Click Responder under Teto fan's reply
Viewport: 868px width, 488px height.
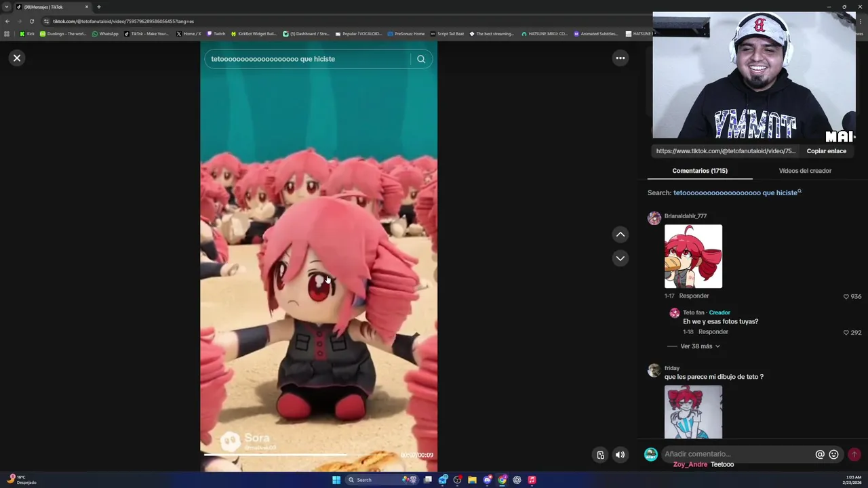click(713, 332)
